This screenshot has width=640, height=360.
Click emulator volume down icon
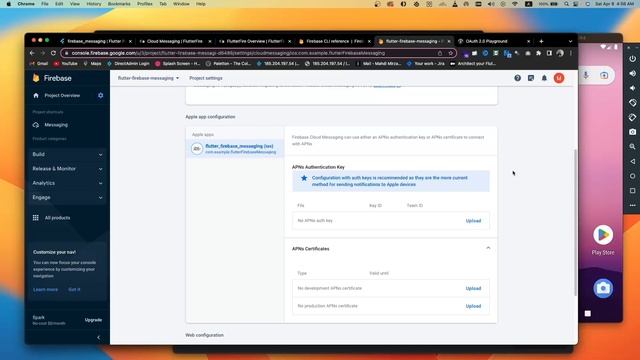click(x=632, y=88)
